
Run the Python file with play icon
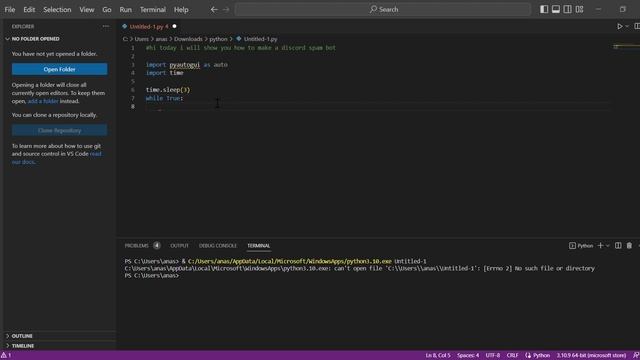pyautogui.click(x=620, y=26)
